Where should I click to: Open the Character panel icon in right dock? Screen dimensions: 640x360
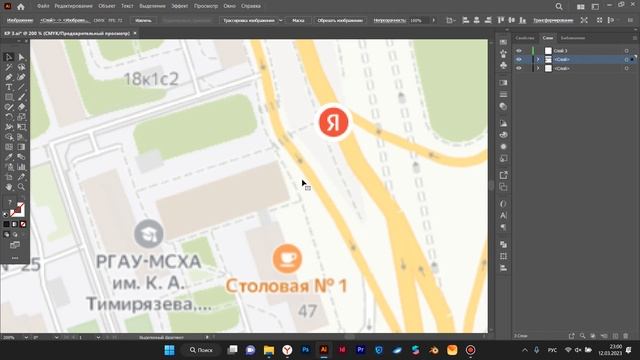click(x=503, y=216)
